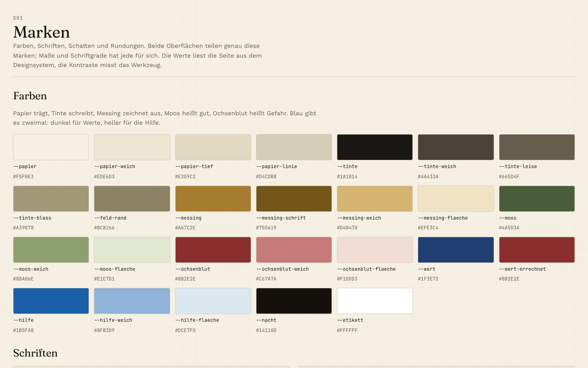Choose the --hilfe-flaeche swatch
Screen dimensions: 588x368
213,301
